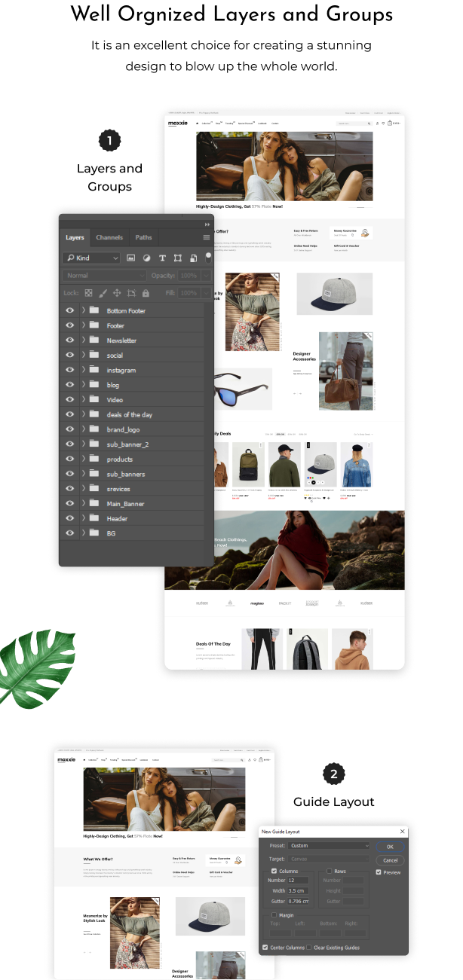Open the Preset Custom dropdown

click(330, 846)
